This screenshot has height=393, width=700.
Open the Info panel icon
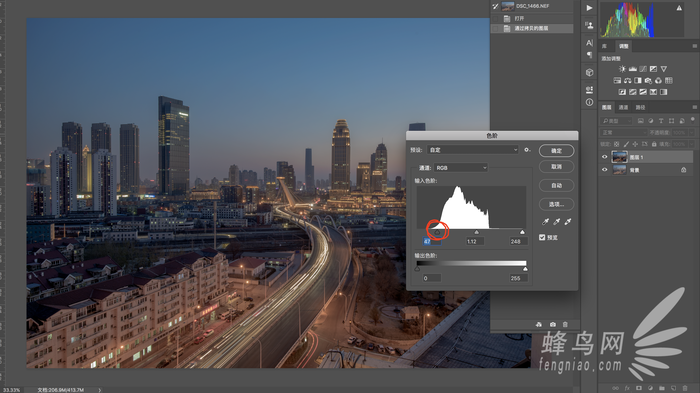point(589,102)
